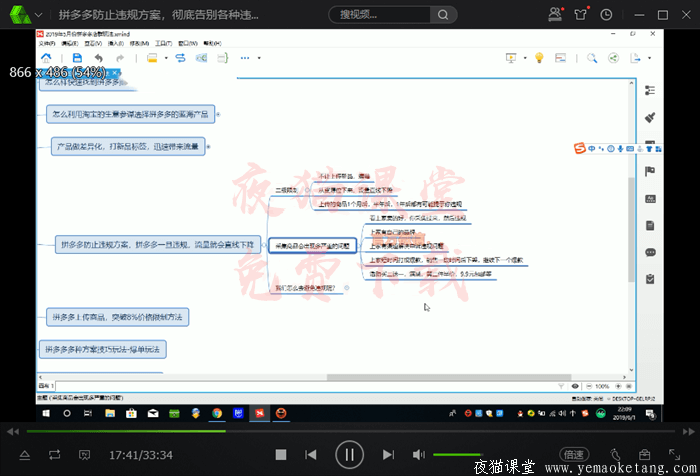This screenshot has height=476, width=700.
Task: Open the XMind 帮助(H) menu
Action: (212, 43)
